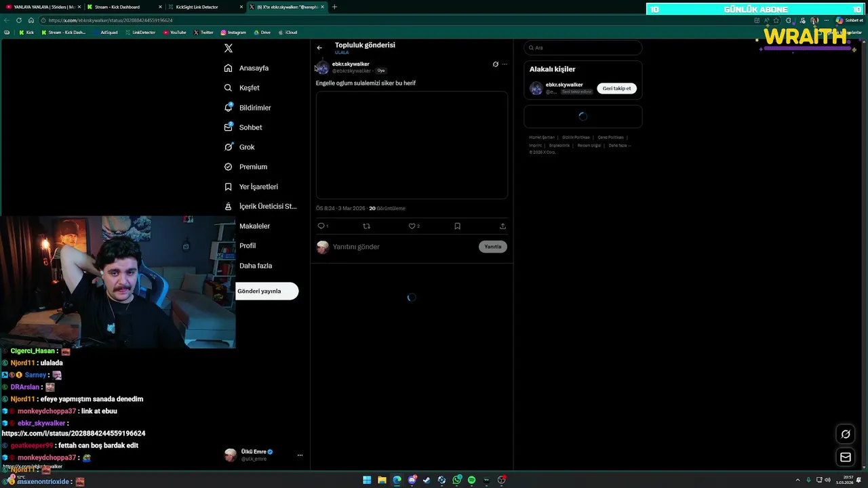Viewport: 868px width, 488px height.
Task: Switch to YANLAYA YANLAYA browser tab
Action: click(42, 7)
